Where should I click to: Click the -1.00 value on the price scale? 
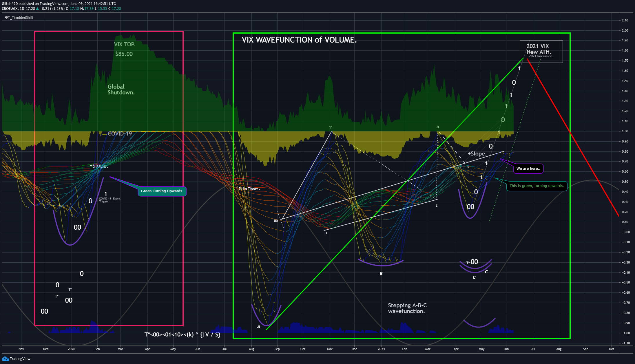click(625, 333)
